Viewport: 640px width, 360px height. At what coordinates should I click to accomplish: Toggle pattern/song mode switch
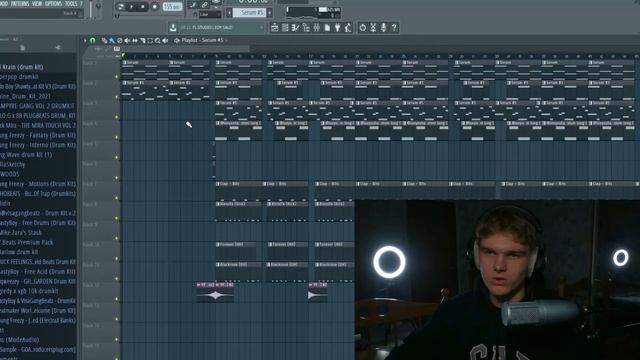pyautogui.click(x=120, y=7)
